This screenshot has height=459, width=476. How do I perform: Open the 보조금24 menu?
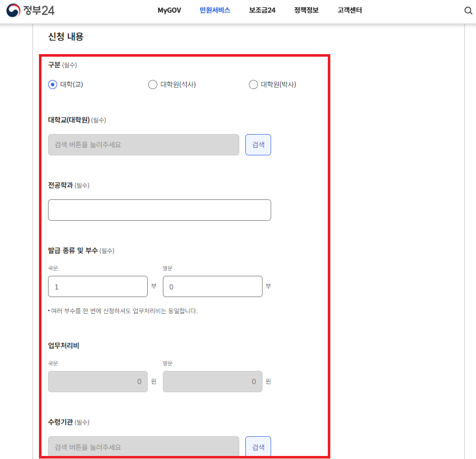tap(262, 10)
